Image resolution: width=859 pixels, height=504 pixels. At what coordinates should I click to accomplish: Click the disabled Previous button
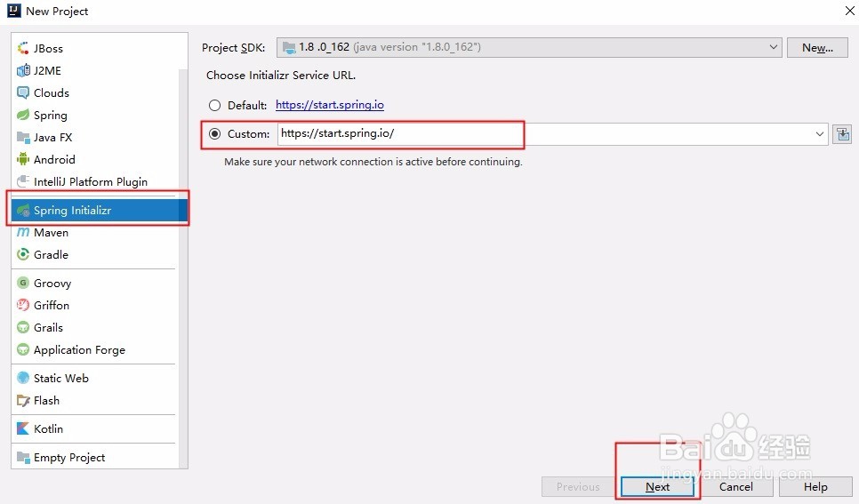[x=578, y=486]
